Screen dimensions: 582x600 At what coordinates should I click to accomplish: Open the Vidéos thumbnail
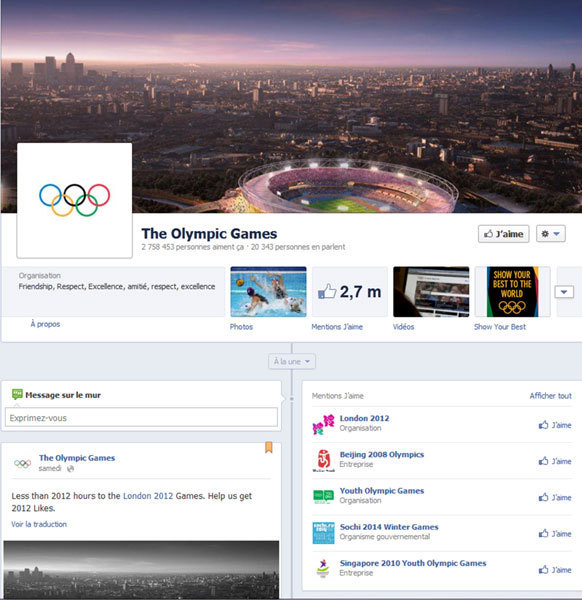click(431, 292)
